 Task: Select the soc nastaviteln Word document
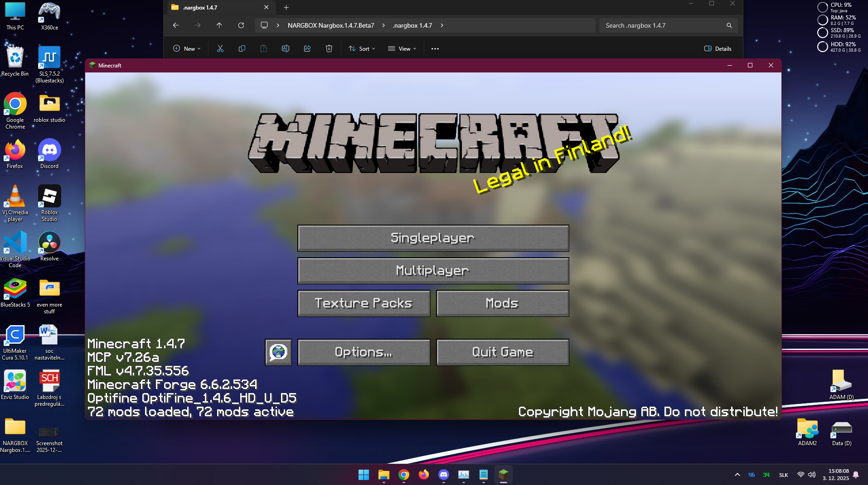point(49,342)
